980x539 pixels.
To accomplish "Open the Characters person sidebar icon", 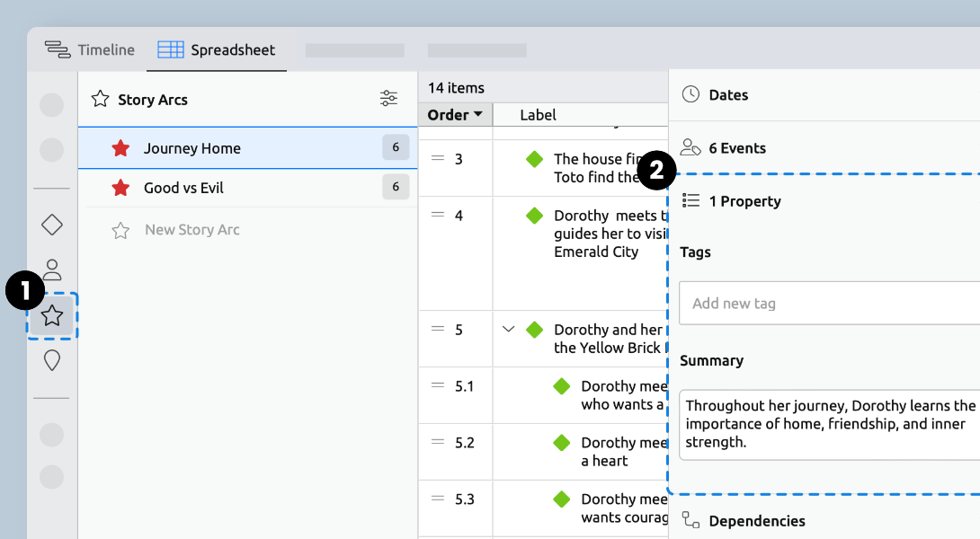I will coord(52,269).
